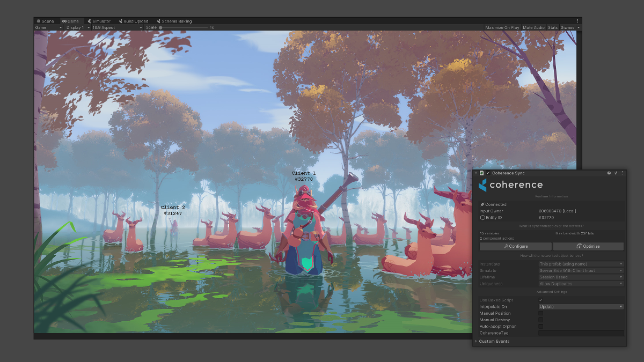The image size is (644, 362).
Task: Enable the Auto-adopt Orphan checkbox
Action: click(x=540, y=326)
